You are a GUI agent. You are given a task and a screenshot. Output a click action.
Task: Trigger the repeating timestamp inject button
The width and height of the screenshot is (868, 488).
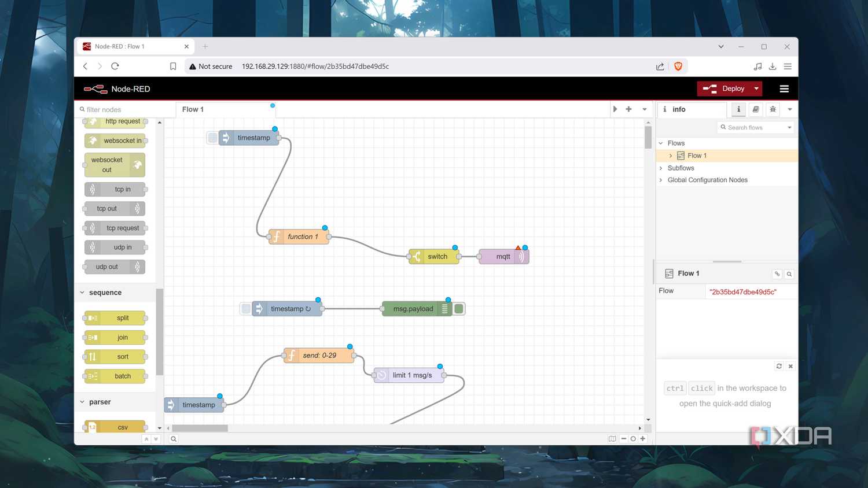(x=246, y=309)
